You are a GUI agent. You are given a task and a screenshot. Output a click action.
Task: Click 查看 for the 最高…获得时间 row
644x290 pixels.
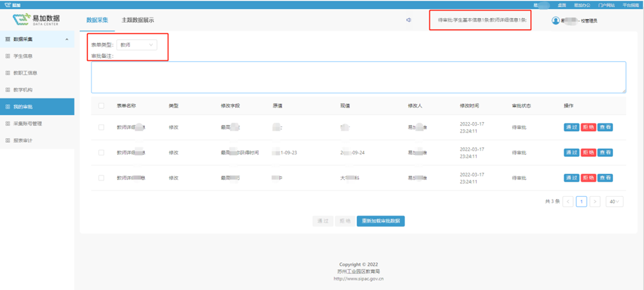tap(605, 152)
